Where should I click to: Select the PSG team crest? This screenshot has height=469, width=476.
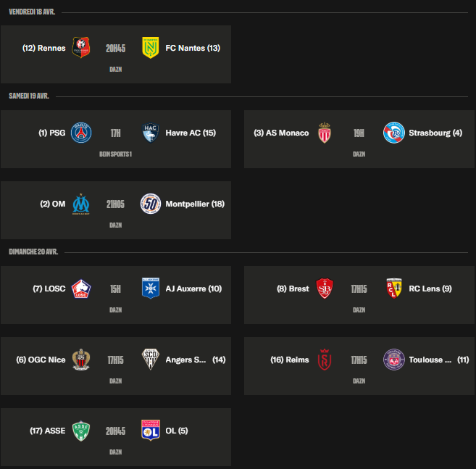pos(81,133)
